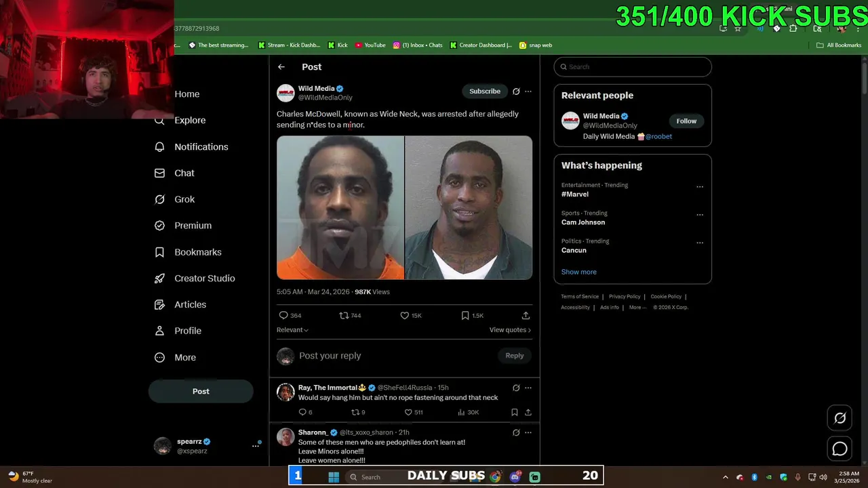Follow Wild Media in Relevant people
The image size is (868, 488).
[686, 121]
